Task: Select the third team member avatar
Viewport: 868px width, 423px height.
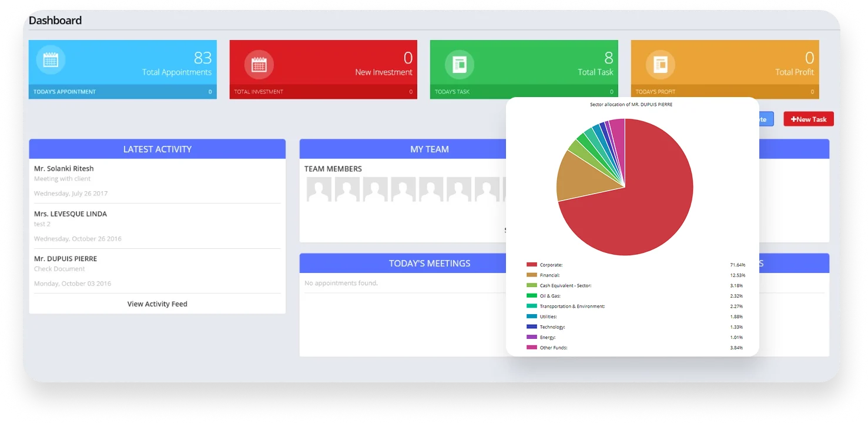Action: point(375,189)
